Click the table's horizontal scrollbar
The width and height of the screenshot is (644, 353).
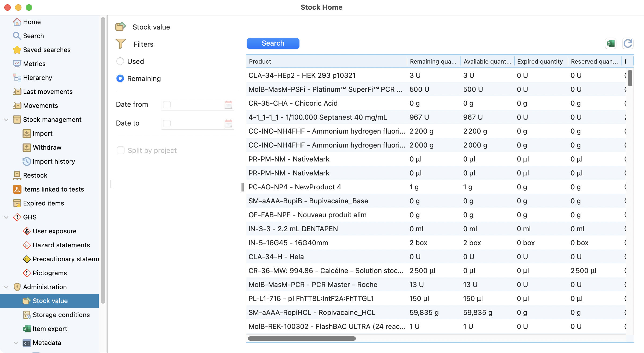(x=302, y=339)
